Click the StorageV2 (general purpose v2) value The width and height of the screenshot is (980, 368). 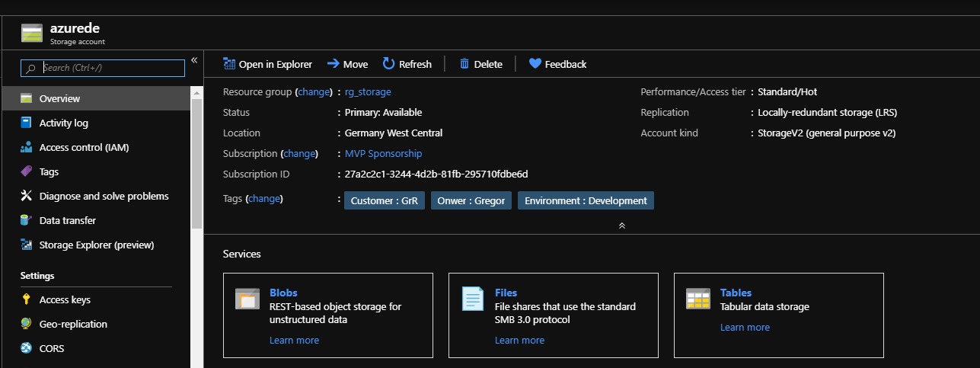point(826,133)
